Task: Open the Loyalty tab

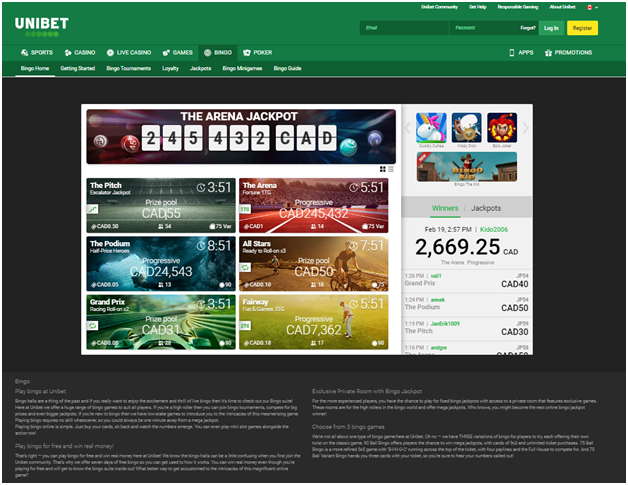Action: coord(170,68)
